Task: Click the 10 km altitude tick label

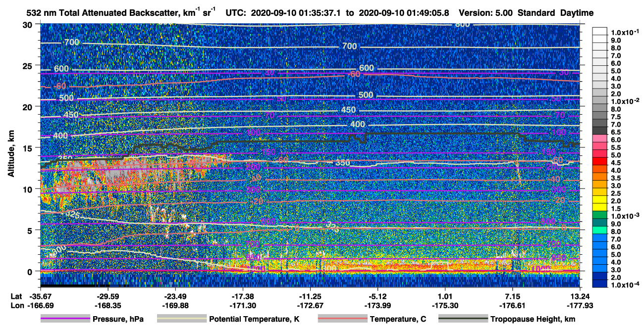Action: click(28, 189)
